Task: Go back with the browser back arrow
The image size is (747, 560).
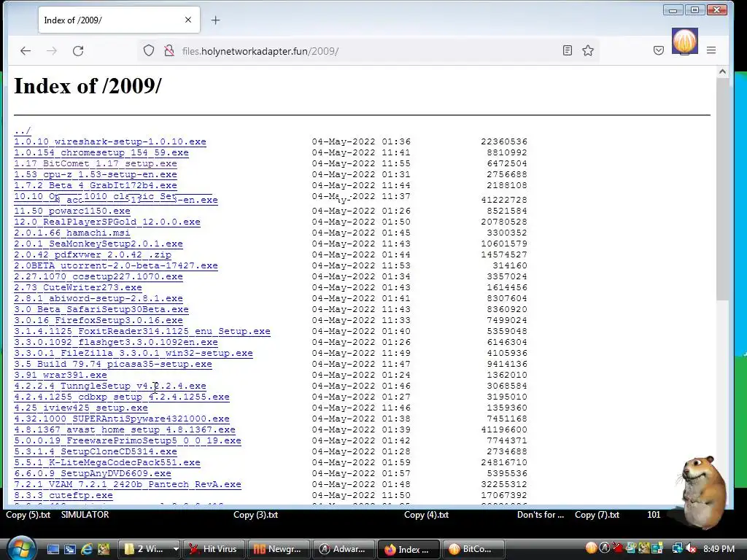Action: coord(26,51)
